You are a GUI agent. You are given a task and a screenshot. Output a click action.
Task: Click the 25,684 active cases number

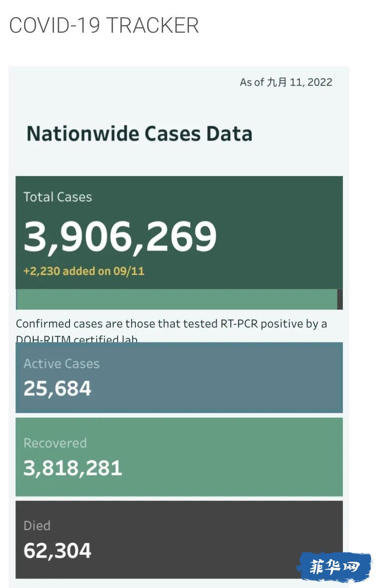(57, 389)
